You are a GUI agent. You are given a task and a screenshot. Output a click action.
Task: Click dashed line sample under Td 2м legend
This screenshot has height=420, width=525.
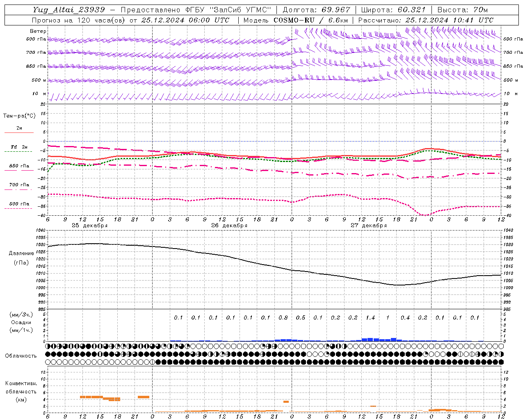point(19,152)
